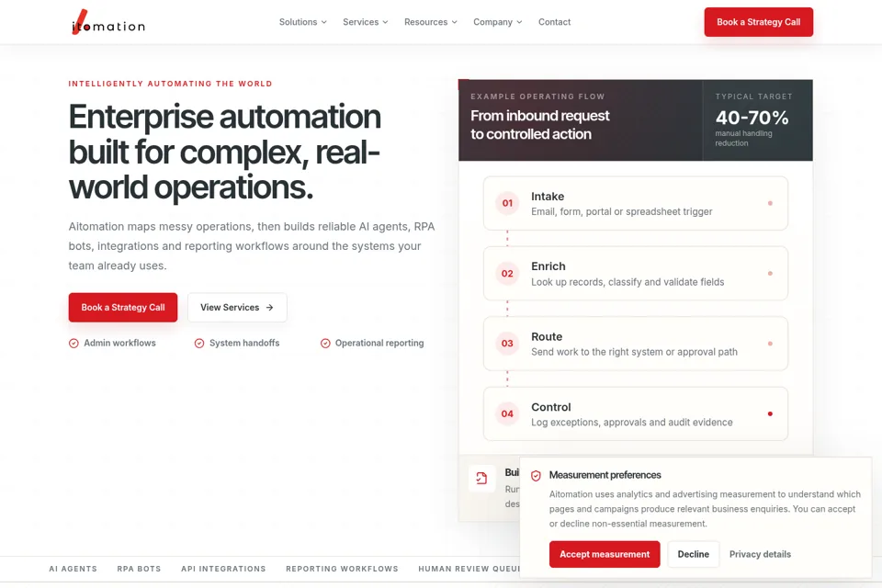Go to the Contact page
882x588 pixels.
click(x=554, y=22)
